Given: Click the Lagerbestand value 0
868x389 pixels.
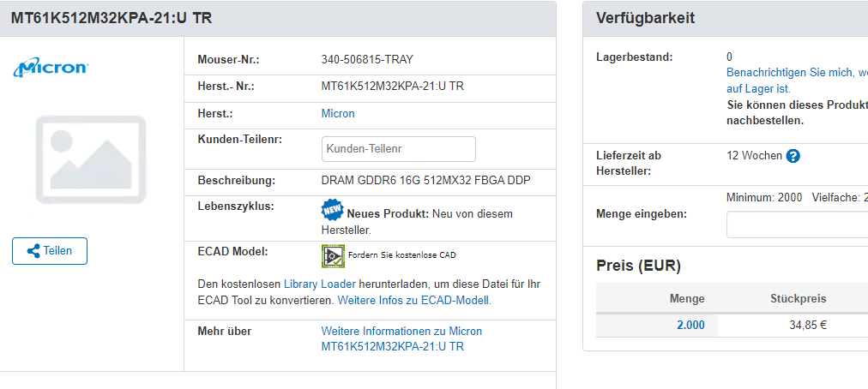Looking at the screenshot, I should tap(729, 57).
